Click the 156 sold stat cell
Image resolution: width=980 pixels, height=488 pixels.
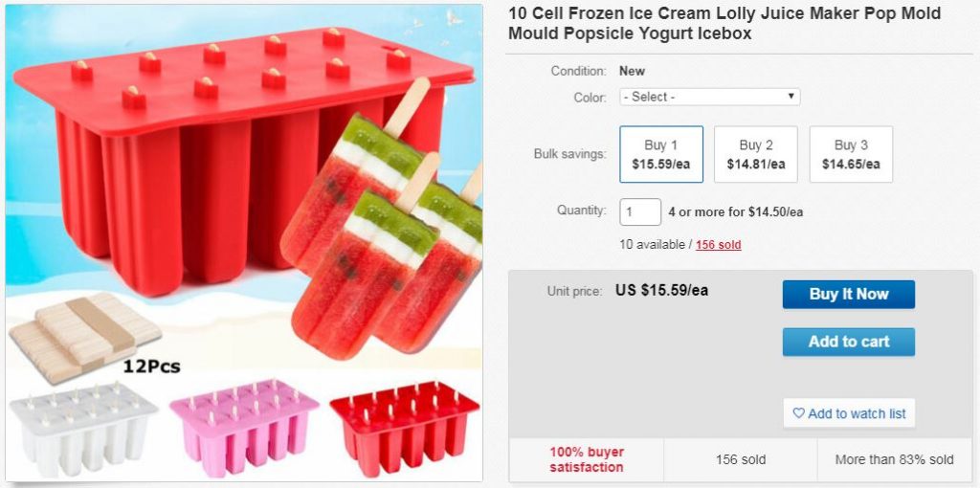[x=741, y=459]
